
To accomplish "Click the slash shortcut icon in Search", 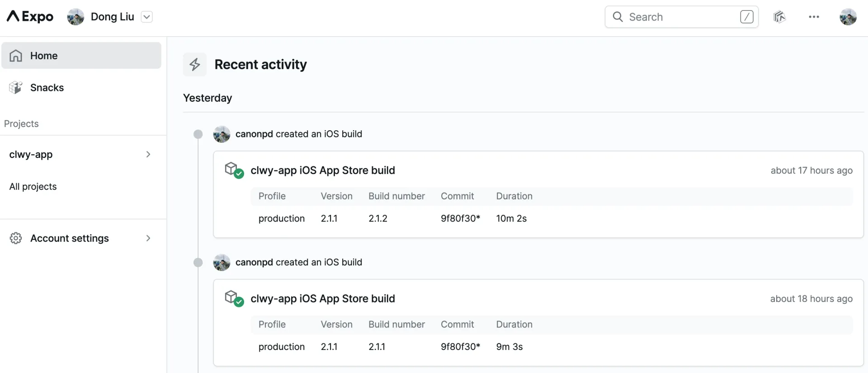I will [746, 17].
